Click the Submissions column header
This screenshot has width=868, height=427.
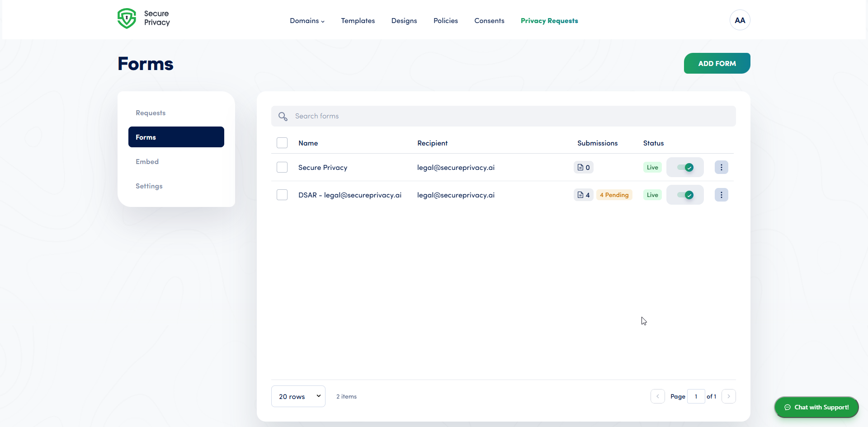(x=598, y=143)
